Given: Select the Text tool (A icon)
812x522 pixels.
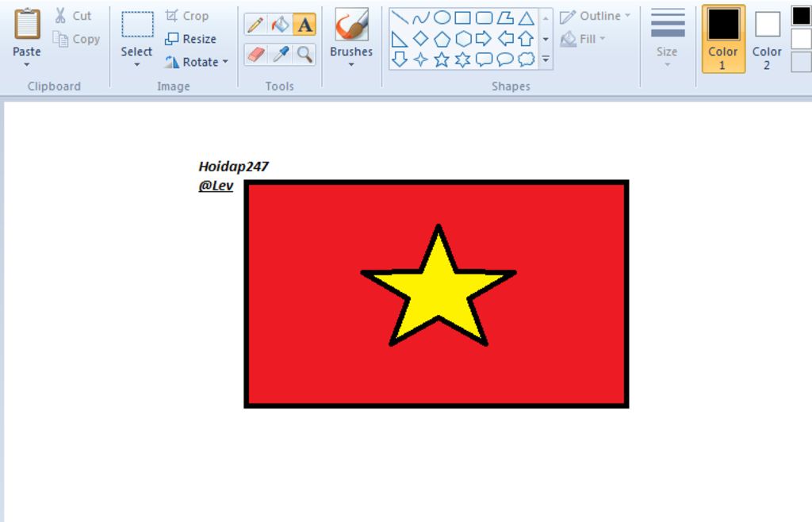Looking at the screenshot, I should click(x=304, y=25).
